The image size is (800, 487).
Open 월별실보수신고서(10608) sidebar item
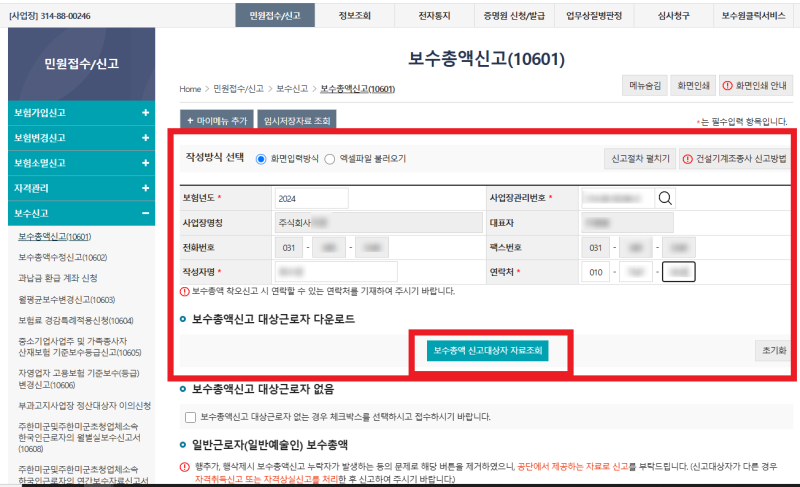[x=79, y=438]
